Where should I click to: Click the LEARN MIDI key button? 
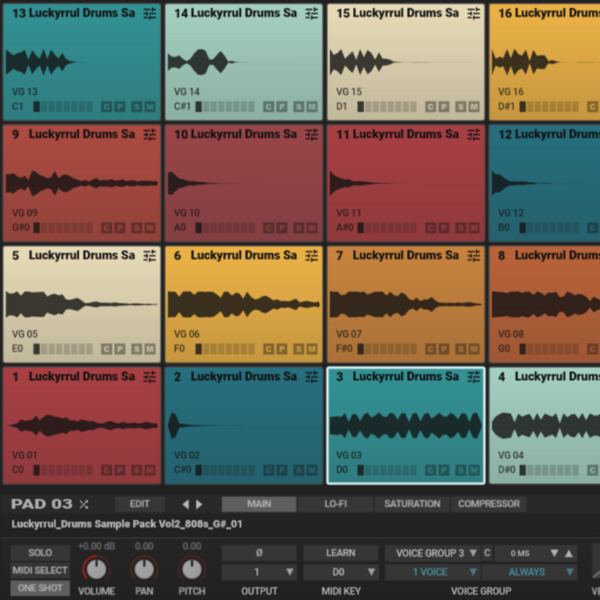tap(341, 553)
